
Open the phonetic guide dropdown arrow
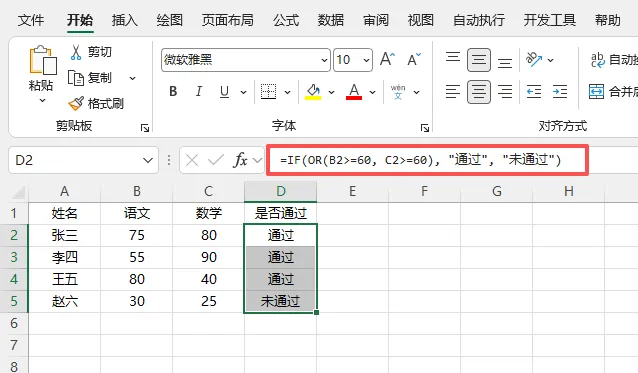point(416,92)
